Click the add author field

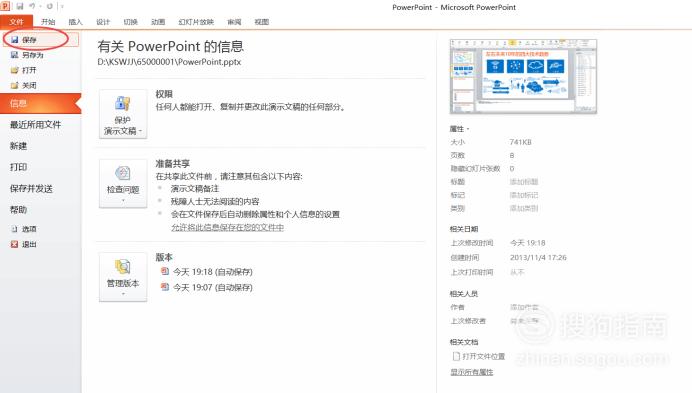coord(524,307)
